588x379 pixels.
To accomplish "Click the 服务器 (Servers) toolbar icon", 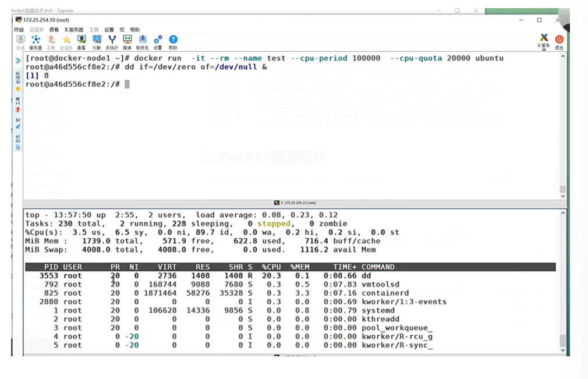I will click(x=36, y=42).
